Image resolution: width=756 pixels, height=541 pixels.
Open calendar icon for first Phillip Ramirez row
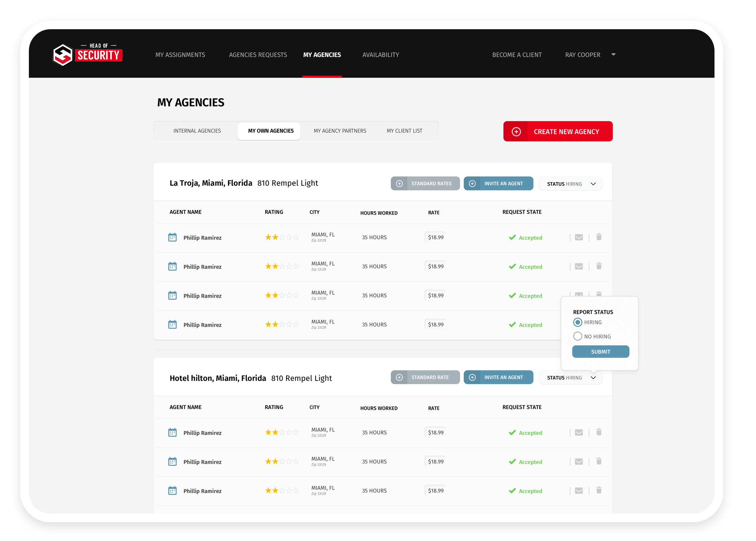click(x=172, y=237)
